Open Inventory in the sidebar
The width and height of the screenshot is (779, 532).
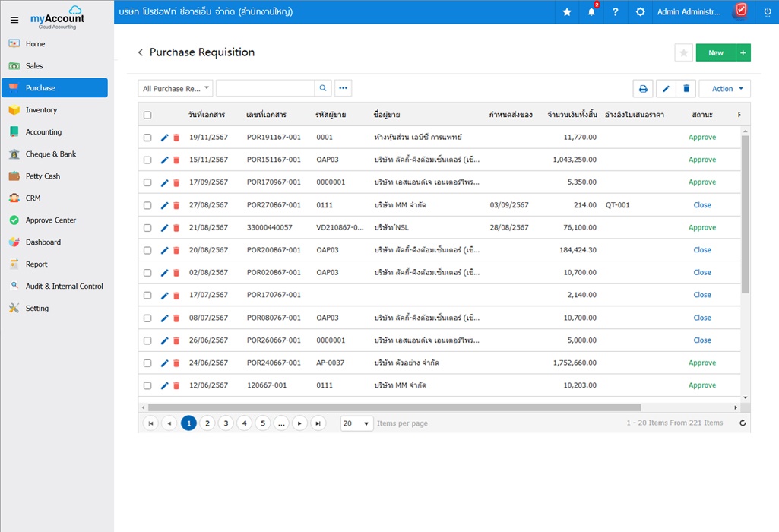pos(55,109)
